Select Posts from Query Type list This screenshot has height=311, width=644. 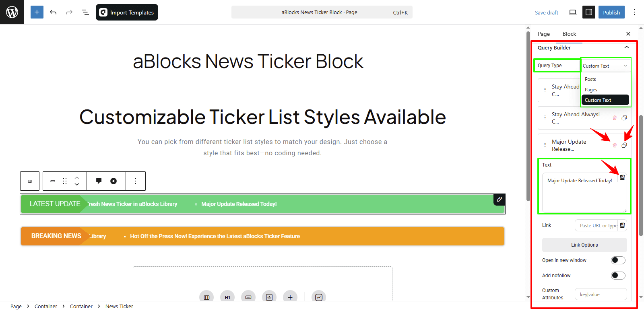605,79
